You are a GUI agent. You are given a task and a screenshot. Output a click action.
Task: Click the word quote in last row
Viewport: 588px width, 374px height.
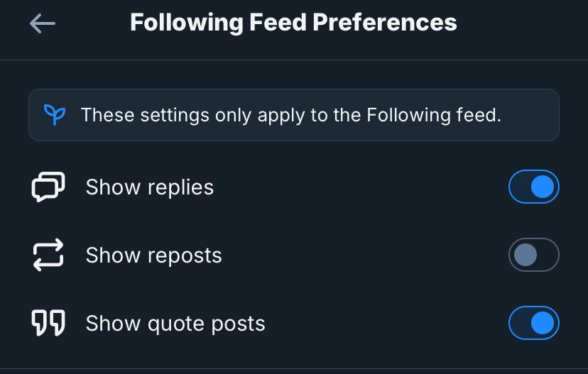click(x=176, y=324)
